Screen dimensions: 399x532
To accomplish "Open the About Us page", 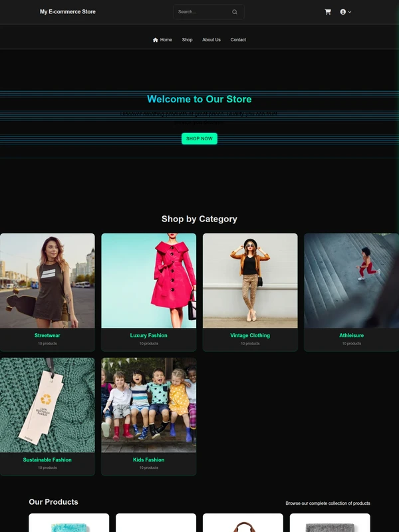I will (x=211, y=40).
